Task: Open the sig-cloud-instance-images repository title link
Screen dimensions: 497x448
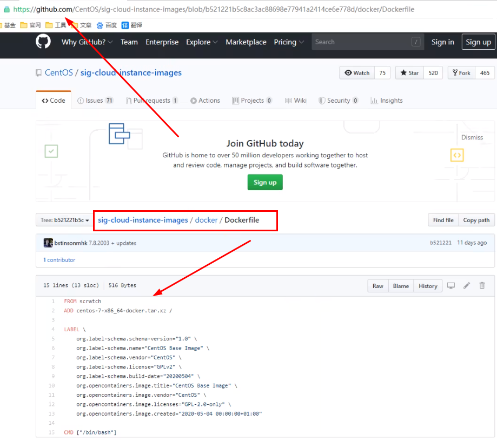Action: coord(131,72)
